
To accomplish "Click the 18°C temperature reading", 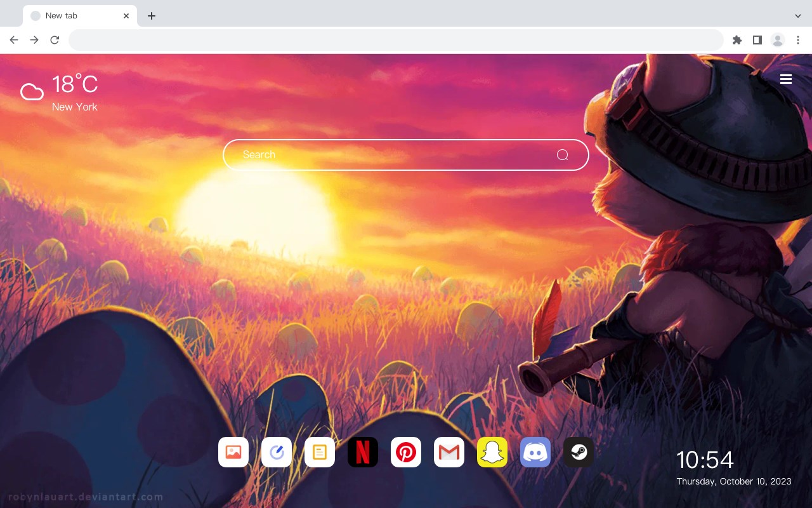I will point(75,84).
